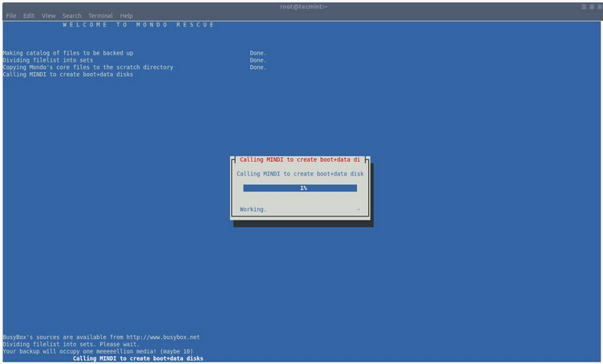Click 'Copying Mondo's core files' line
This screenshot has height=364, width=603.
pyautogui.click(x=87, y=67)
